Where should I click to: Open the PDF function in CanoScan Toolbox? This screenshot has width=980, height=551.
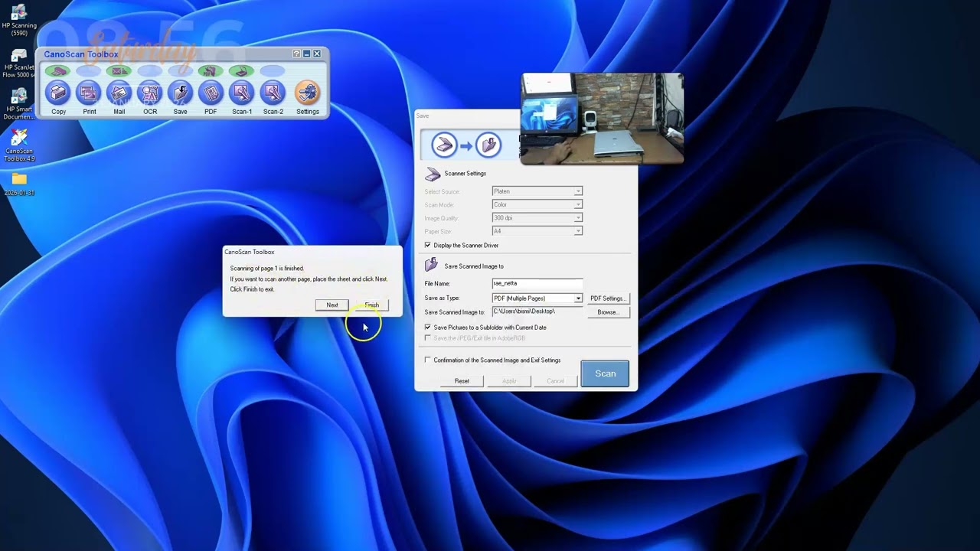(x=211, y=93)
